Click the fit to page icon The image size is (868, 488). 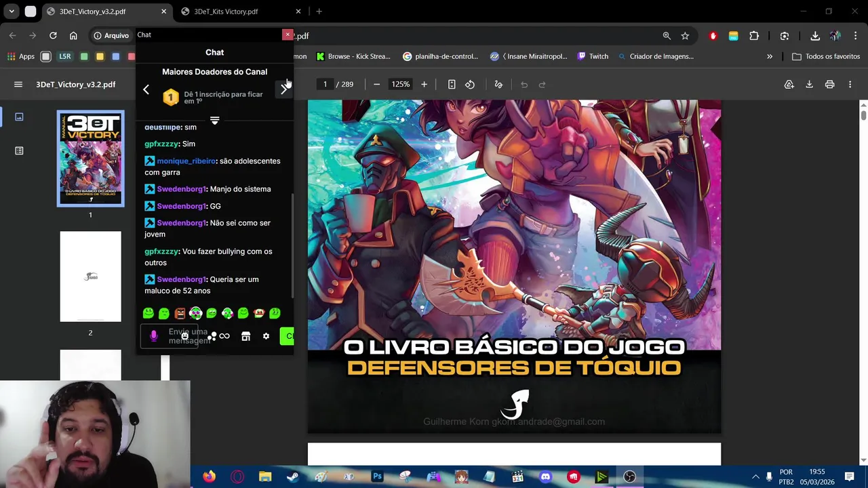[452, 84]
